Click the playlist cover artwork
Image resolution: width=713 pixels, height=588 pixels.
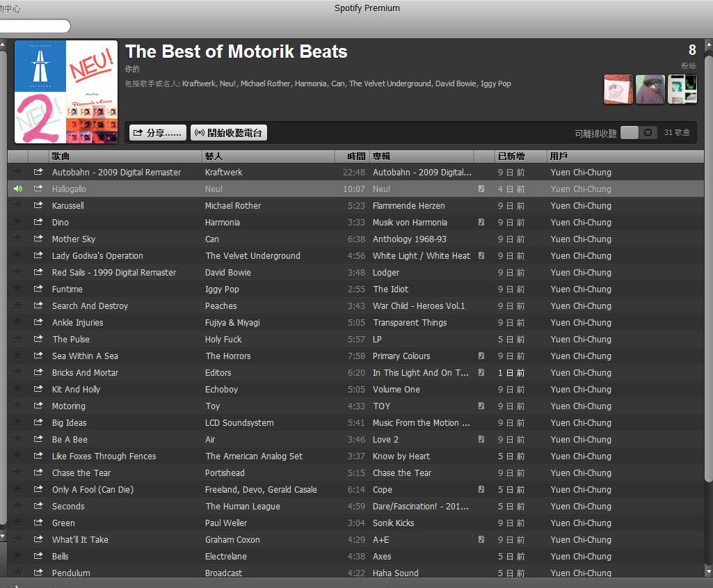tap(65, 91)
